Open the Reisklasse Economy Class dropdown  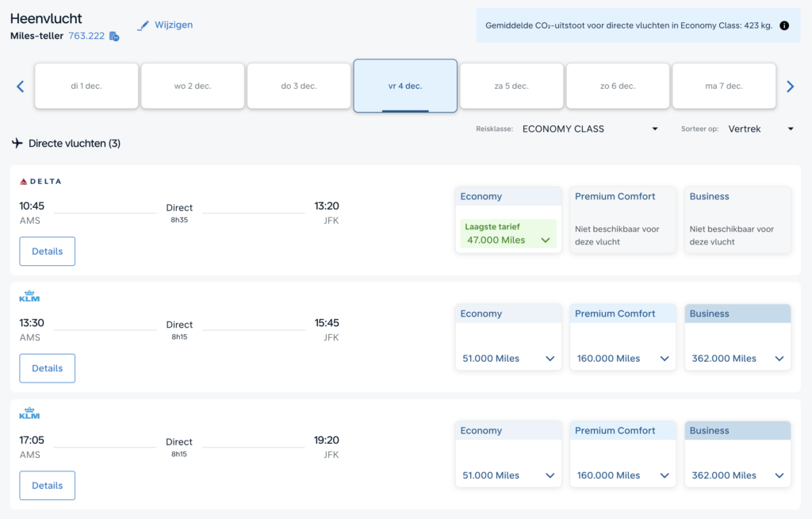(590, 129)
